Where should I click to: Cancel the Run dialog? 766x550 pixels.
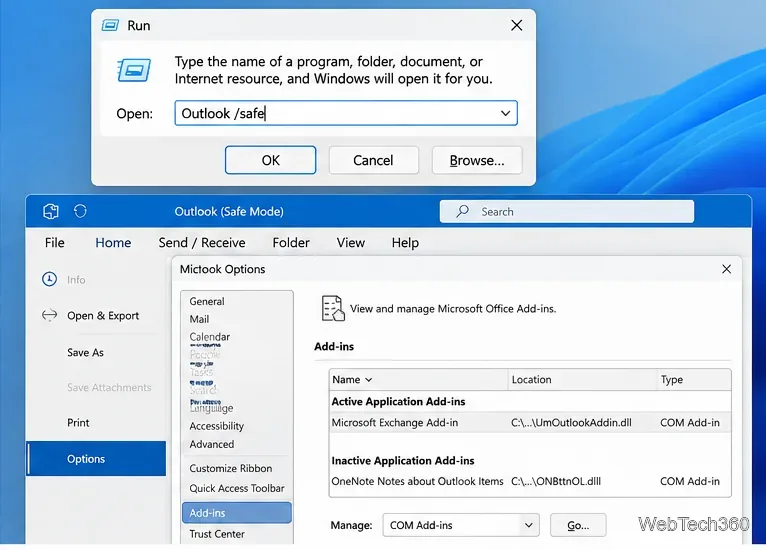coord(373,160)
